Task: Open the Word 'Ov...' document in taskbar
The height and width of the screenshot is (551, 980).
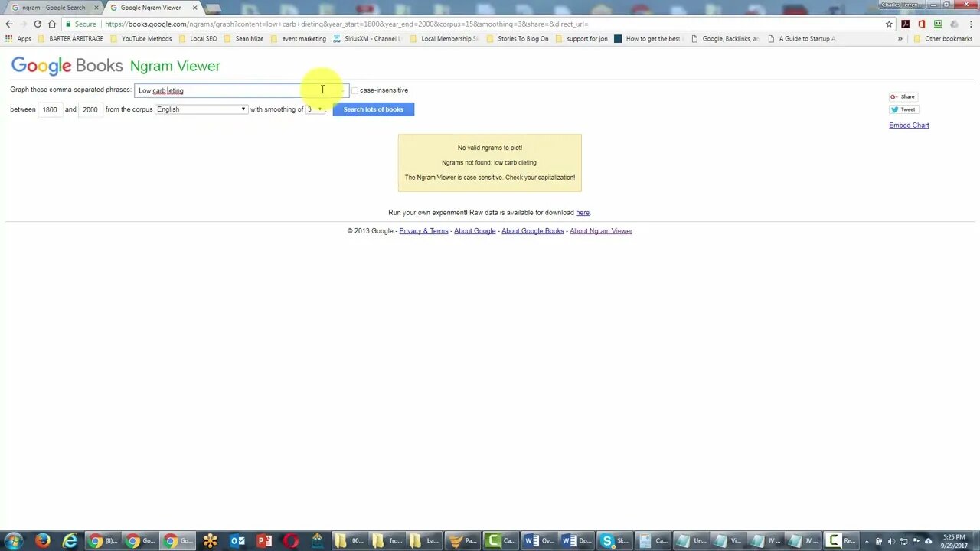Action: click(x=539, y=541)
